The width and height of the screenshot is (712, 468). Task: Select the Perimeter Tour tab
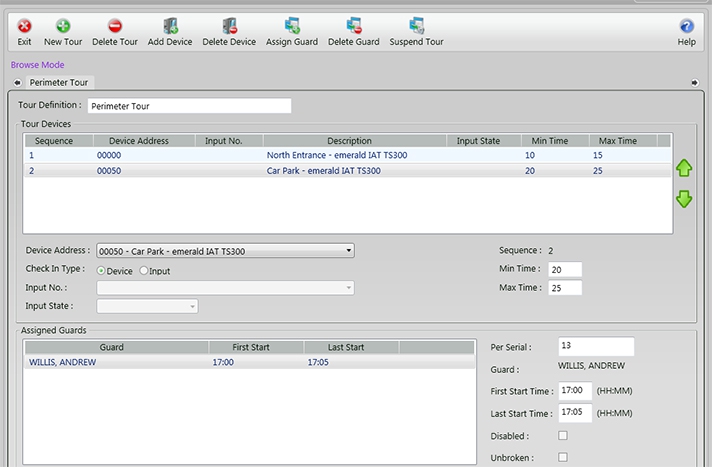[59, 83]
